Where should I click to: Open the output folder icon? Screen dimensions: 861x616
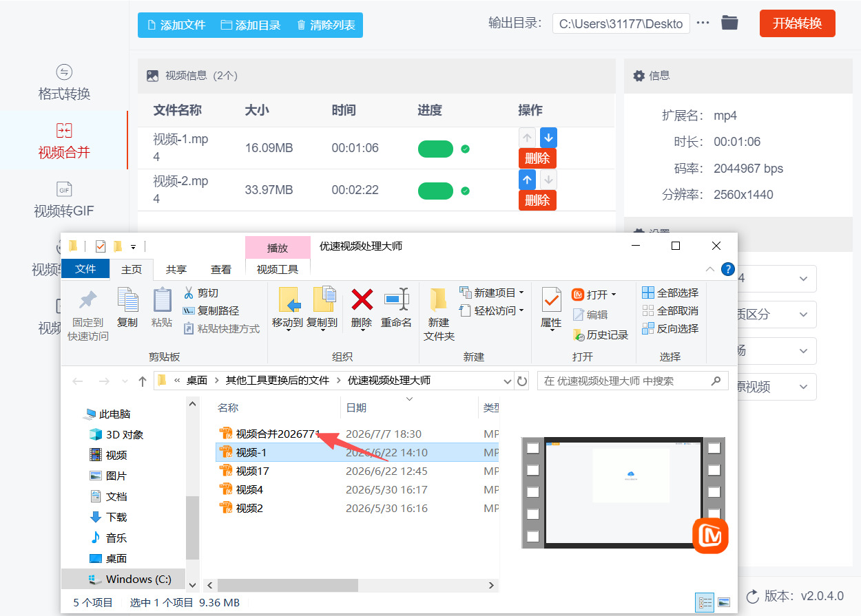(729, 23)
